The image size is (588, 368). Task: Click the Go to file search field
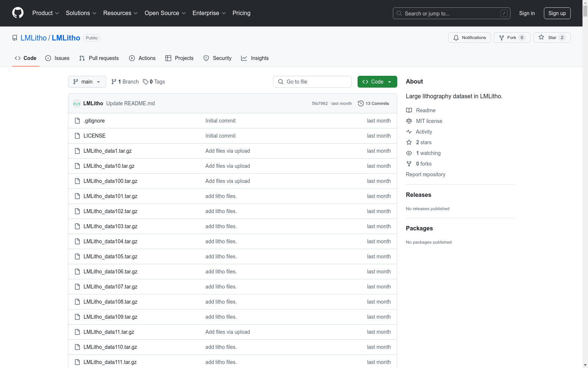312,82
